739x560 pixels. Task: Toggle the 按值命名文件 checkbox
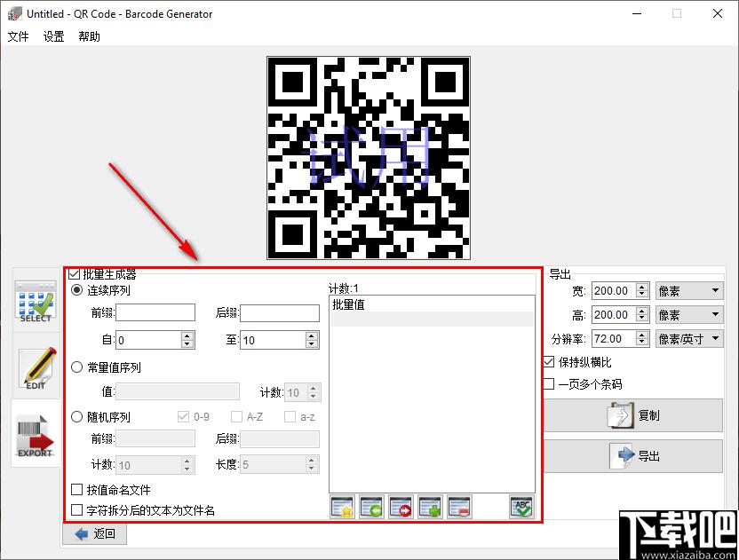tap(76, 490)
